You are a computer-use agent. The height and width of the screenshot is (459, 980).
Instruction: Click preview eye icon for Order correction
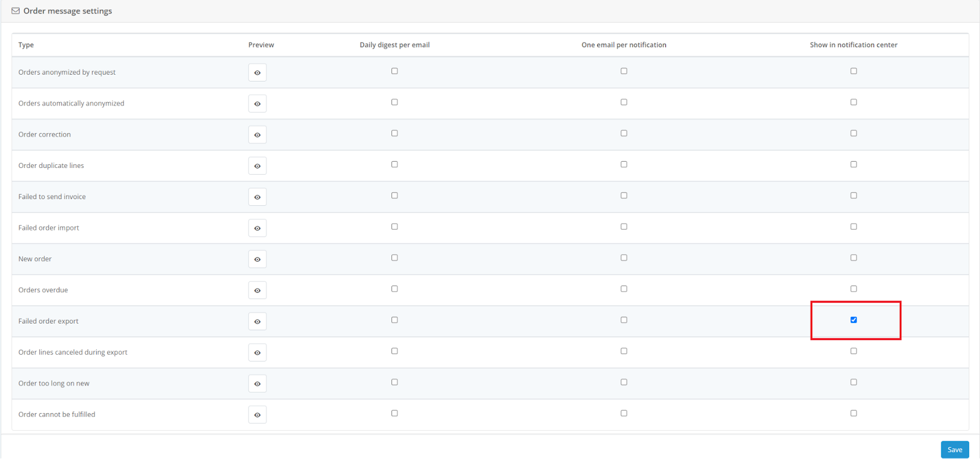point(257,135)
